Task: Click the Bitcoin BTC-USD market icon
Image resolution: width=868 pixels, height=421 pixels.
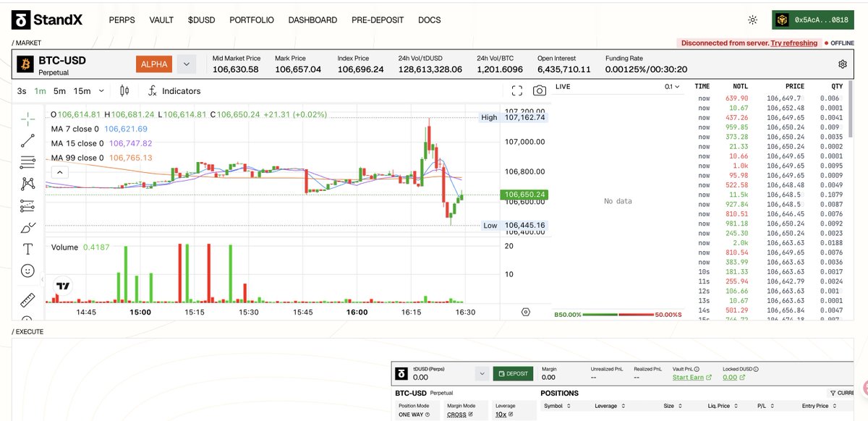Action: coord(24,64)
